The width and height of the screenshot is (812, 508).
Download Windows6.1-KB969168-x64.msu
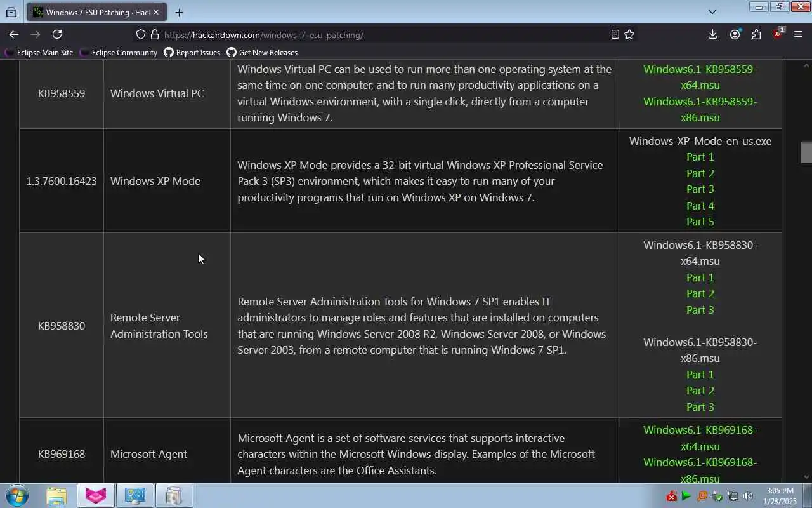click(x=700, y=438)
